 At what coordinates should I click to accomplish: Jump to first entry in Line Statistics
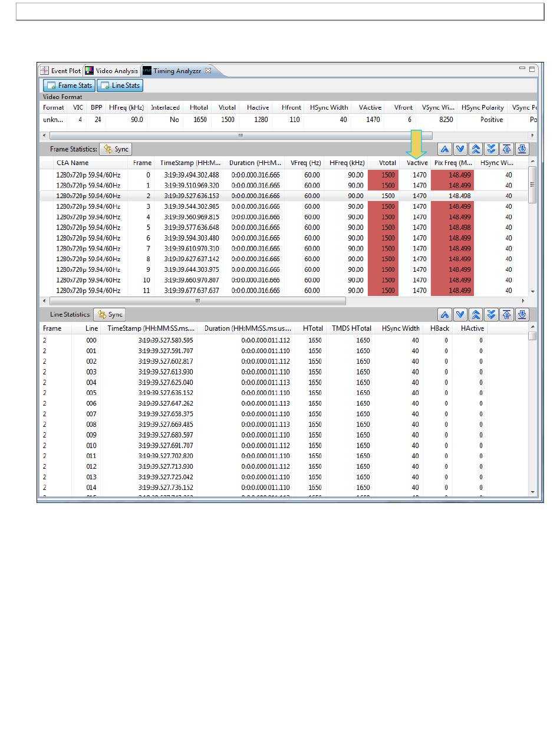click(x=506, y=315)
